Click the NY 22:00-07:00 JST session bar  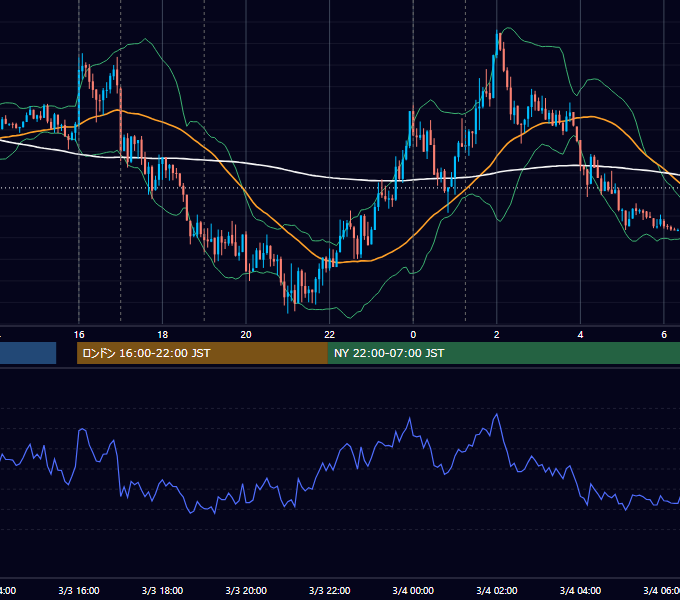click(x=503, y=353)
